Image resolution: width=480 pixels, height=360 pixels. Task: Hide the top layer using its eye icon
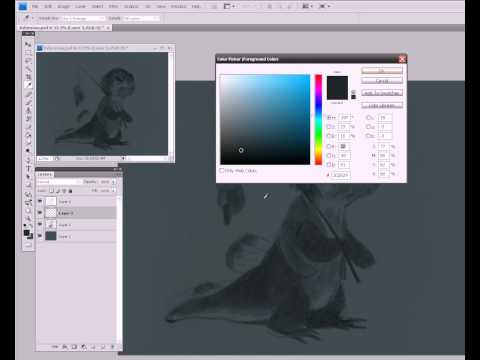tap(40, 201)
